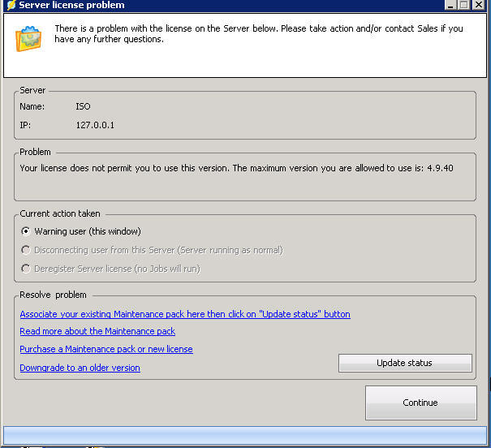Choose Disconnecting user from this Server option
491x448 pixels.
click(26, 250)
